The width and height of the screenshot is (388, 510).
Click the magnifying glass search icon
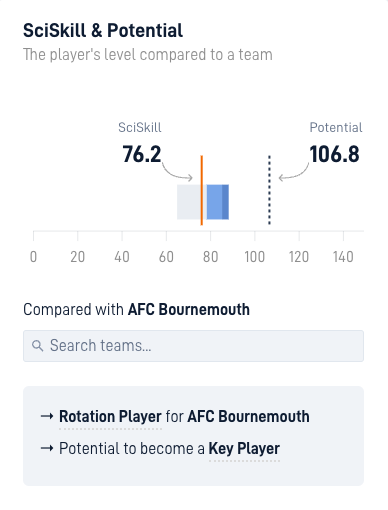tap(37, 346)
